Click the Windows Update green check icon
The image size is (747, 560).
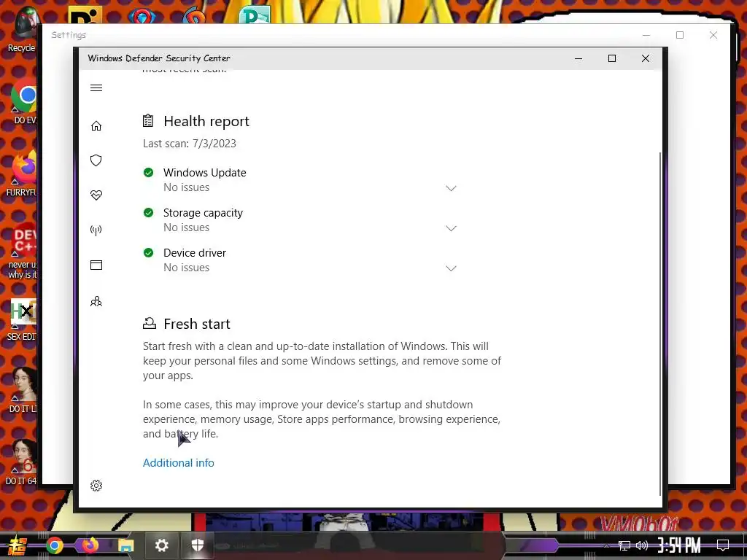pos(149,172)
